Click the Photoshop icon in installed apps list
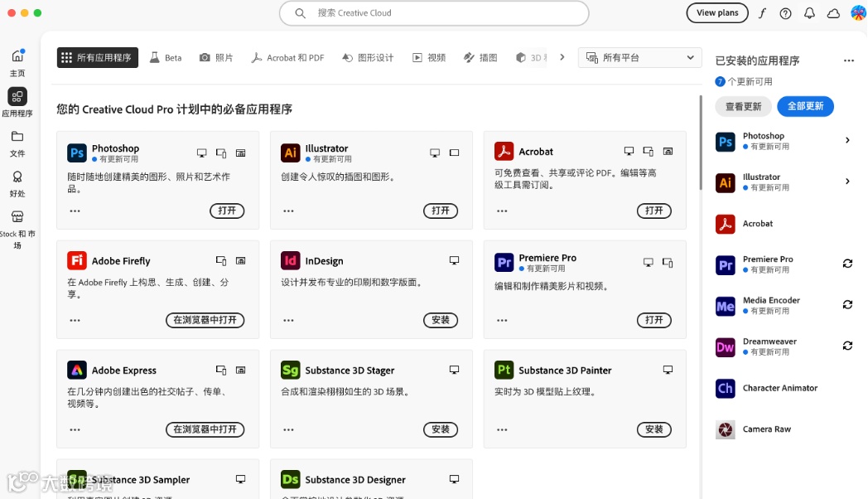Image resolution: width=868 pixels, height=499 pixels. point(726,141)
